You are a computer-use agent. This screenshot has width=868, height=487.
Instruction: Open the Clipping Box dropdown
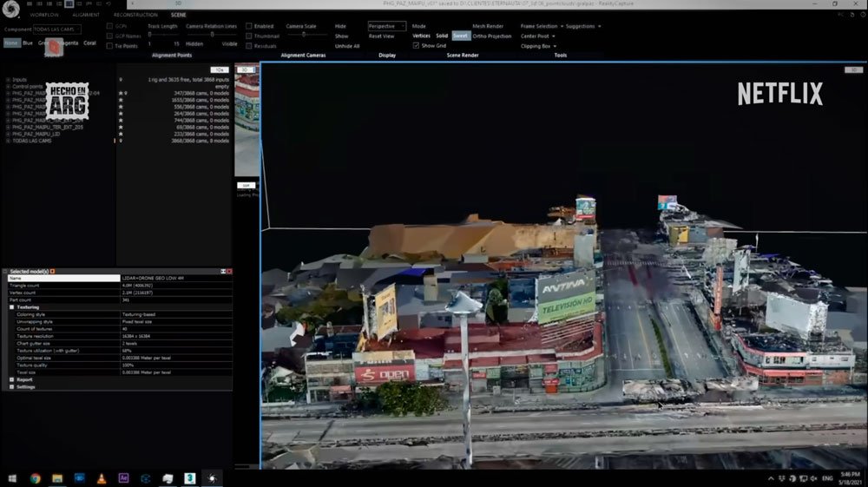[x=538, y=46]
